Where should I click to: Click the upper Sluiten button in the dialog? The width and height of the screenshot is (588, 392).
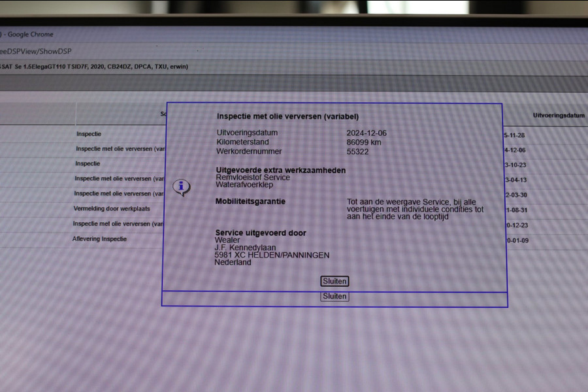click(x=335, y=282)
